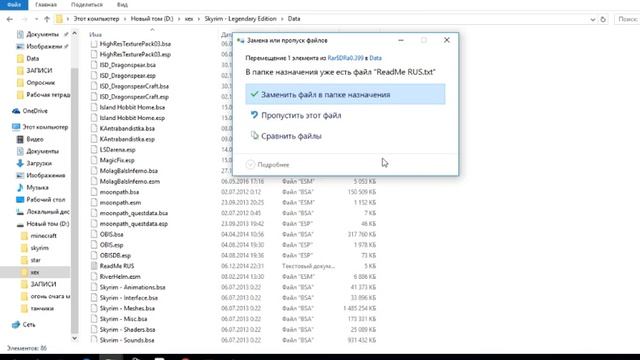The height and width of the screenshot is (360, 640).
Task: Click 'Skyrim - Legendary Edition' breadcrumb
Action: coord(240,19)
